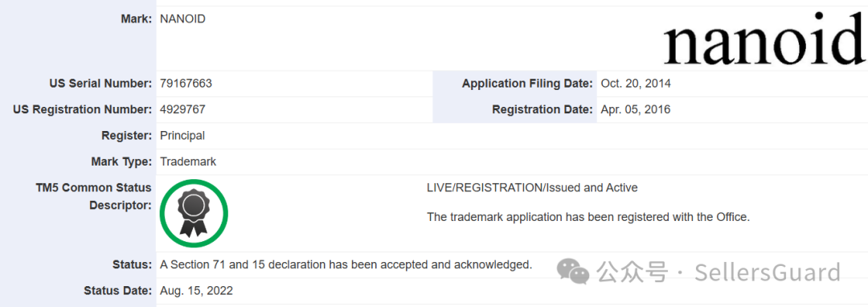Viewport: 868px width, 307px height.
Task: Click the registration number 4929767
Action: point(182,109)
